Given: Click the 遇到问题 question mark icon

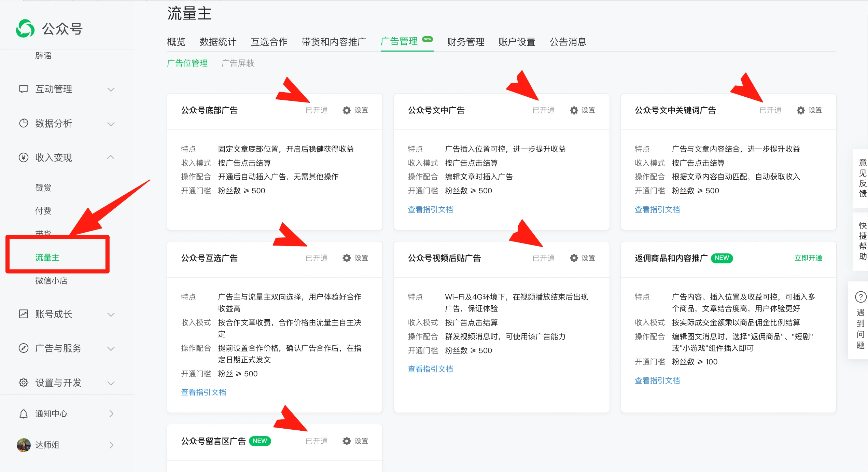Looking at the screenshot, I should (x=860, y=297).
